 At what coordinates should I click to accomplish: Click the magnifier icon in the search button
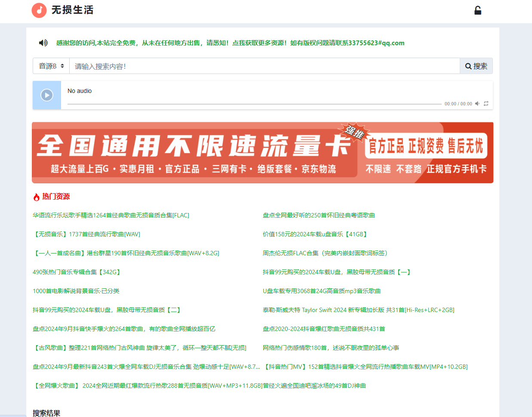click(x=468, y=66)
